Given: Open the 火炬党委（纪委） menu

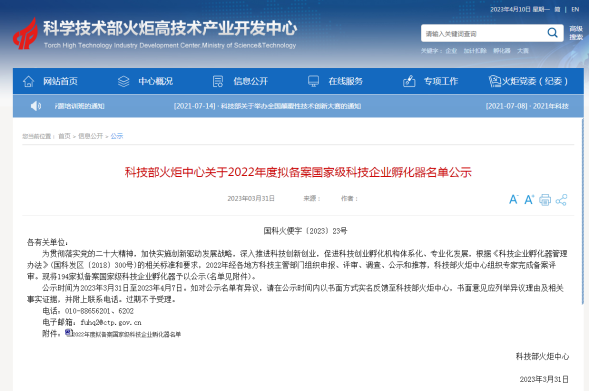Looking at the screenshot, I should pos(535,81).
